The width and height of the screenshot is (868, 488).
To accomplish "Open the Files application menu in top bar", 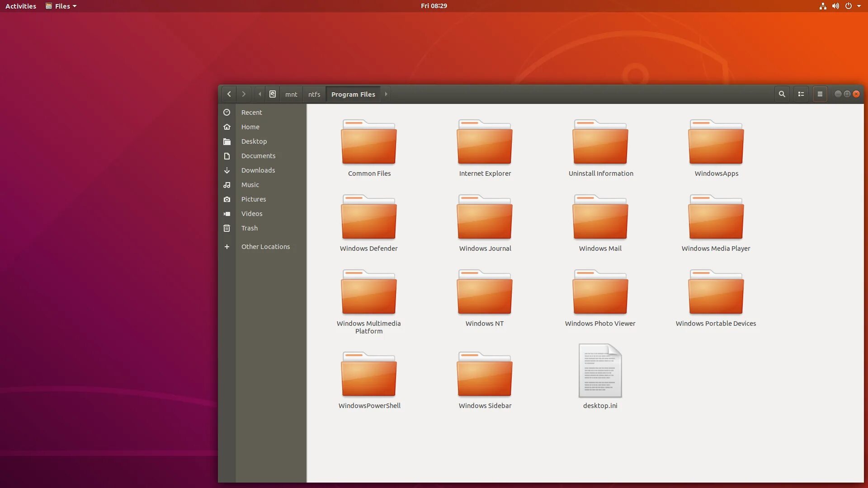I will click(x=61, y=6).
